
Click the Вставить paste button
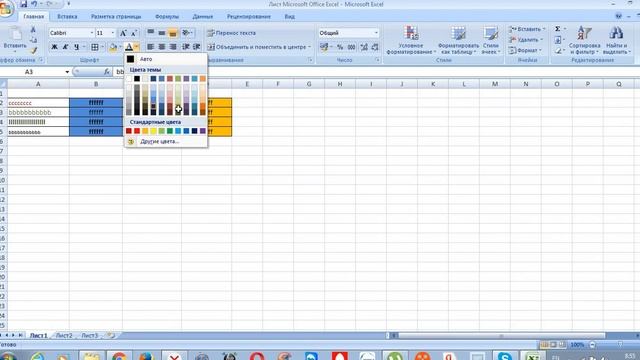click(15, 40)
